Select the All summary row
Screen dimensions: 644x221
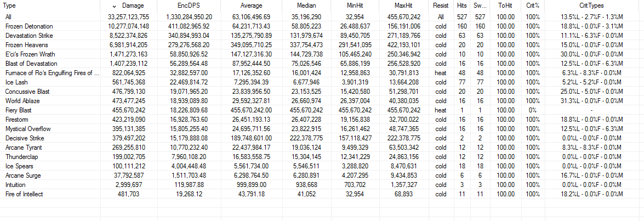tap(322, 17)
